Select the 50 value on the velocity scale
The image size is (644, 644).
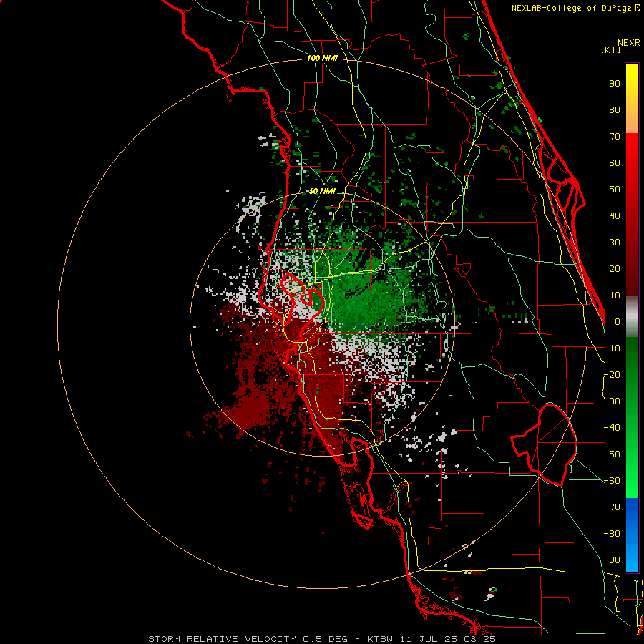point(615,190)
